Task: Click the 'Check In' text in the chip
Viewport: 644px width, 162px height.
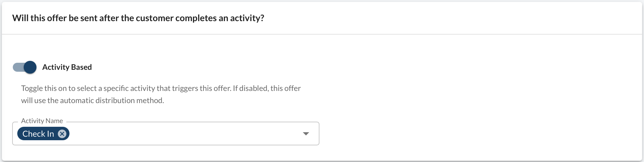Action: pos(38,134)
